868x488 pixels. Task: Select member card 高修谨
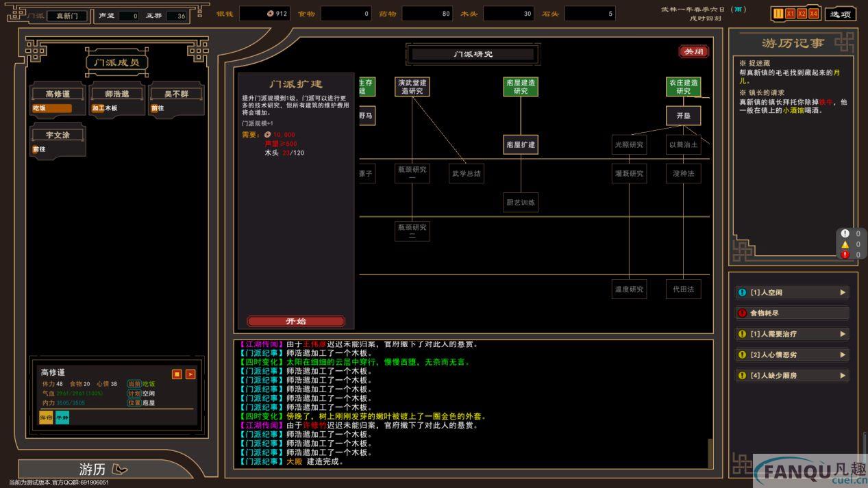coord(58,100)
